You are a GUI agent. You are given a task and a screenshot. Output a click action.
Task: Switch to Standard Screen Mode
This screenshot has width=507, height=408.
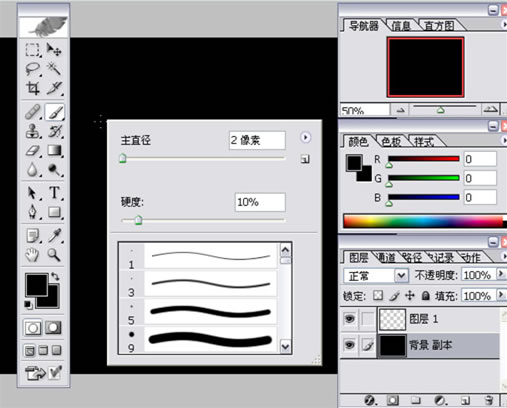[x=30, y=351]
